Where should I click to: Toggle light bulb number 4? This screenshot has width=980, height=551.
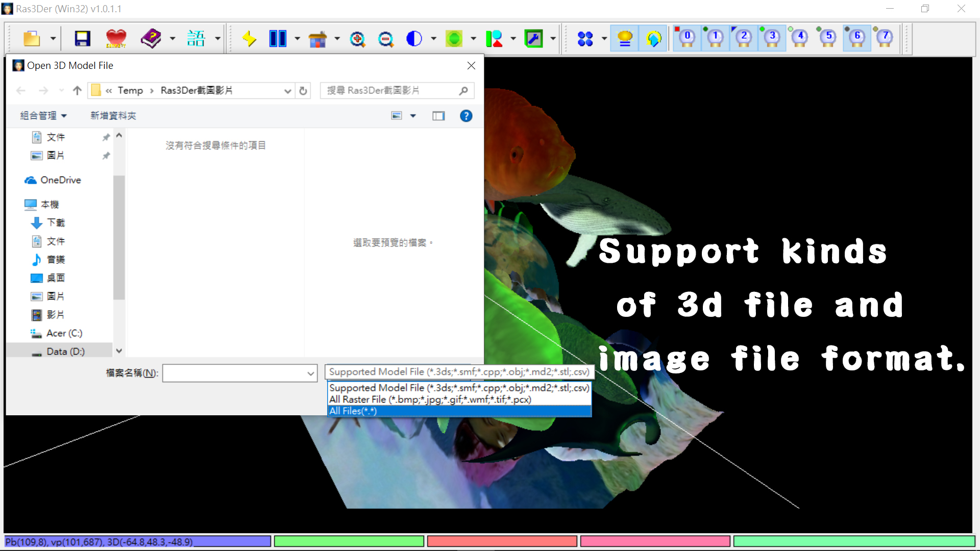(x=800, y=39)
